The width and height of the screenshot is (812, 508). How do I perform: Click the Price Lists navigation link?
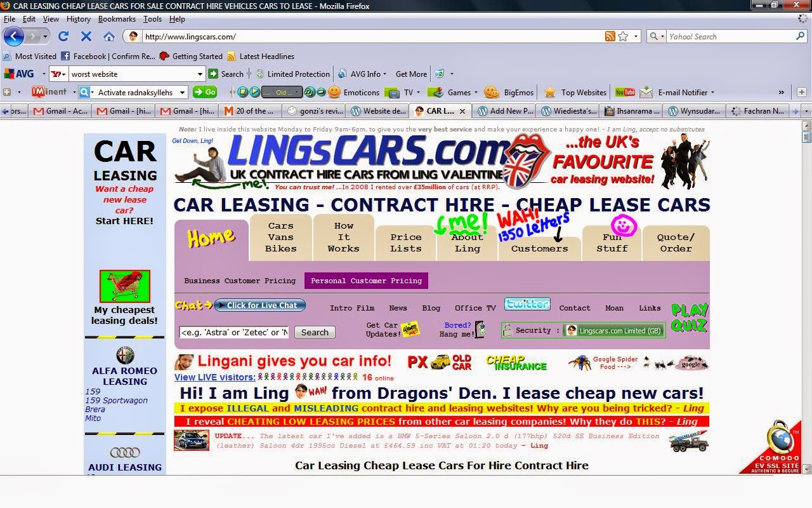tap(405, 242)
